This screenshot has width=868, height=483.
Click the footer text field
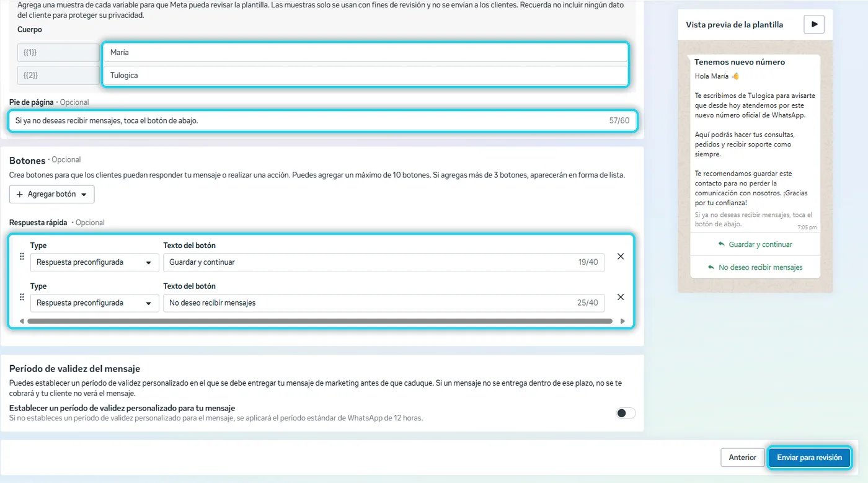coord(322,121)
